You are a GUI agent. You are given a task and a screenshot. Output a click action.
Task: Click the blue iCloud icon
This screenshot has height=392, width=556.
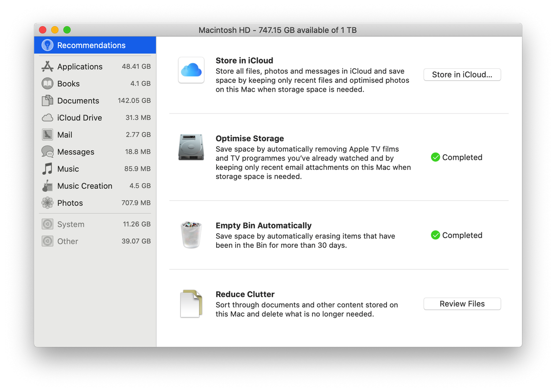191,70
